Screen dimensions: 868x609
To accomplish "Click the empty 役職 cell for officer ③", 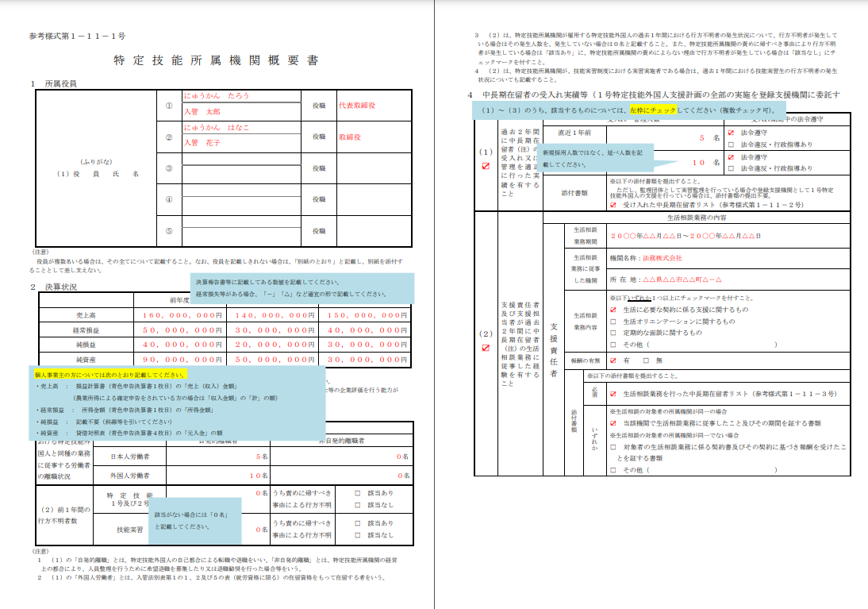I will [x=374, y=168].
